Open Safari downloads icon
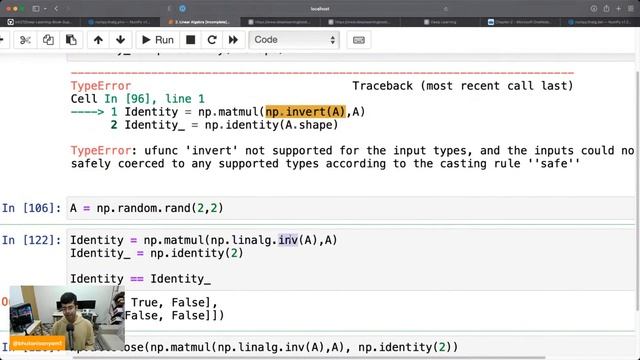This screenshot has height=360, width=640. pyautogui.click(x=594, y=9)
